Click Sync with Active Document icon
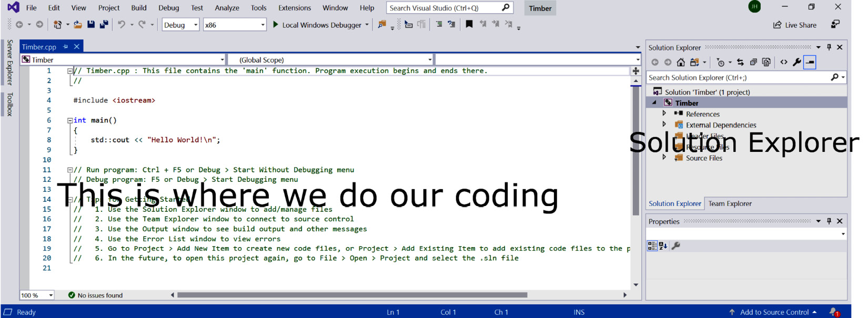This screenshot has height=318, width=868. click(740, 63)
